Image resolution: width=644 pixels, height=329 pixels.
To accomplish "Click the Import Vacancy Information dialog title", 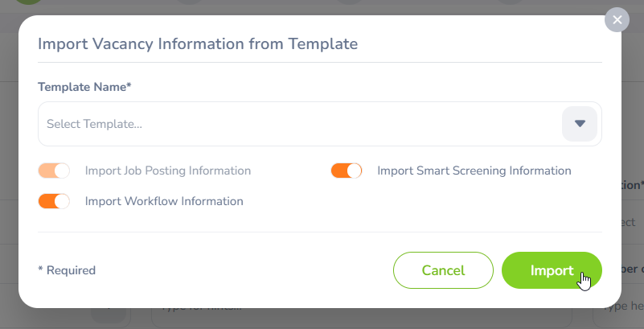I will [197, 43].
